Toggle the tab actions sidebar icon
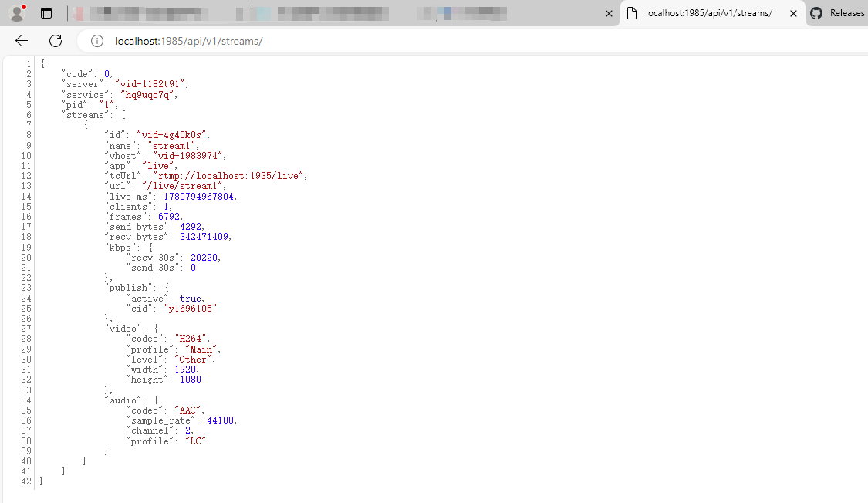This screenshot has height=503, width=868. (x=46, y=13)
